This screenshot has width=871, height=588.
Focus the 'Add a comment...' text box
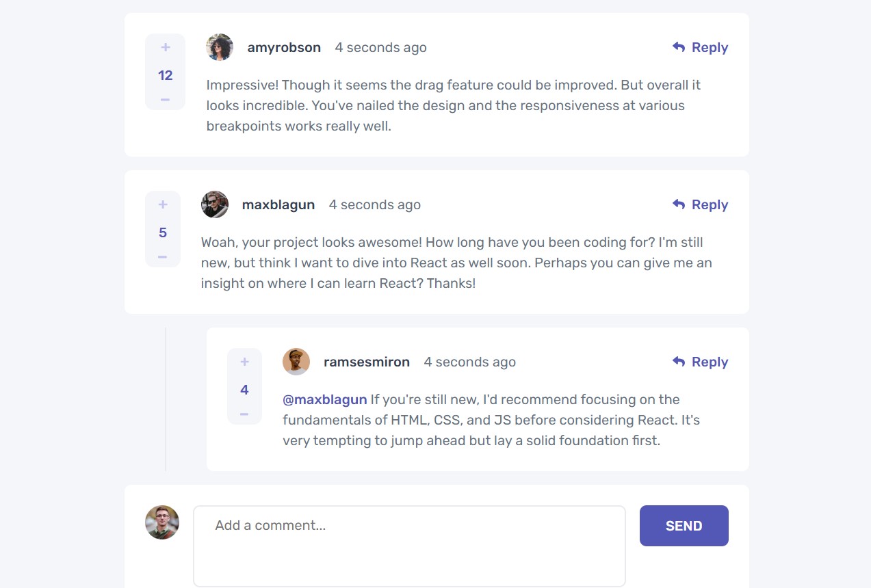coord(409,546)
